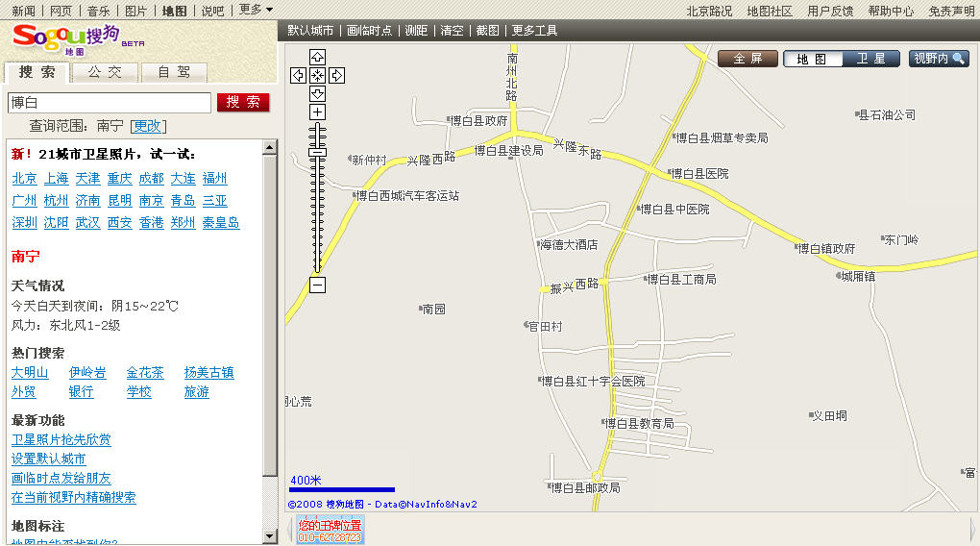
Task: Pan map right with the right arrow
Action: [337, 76]
